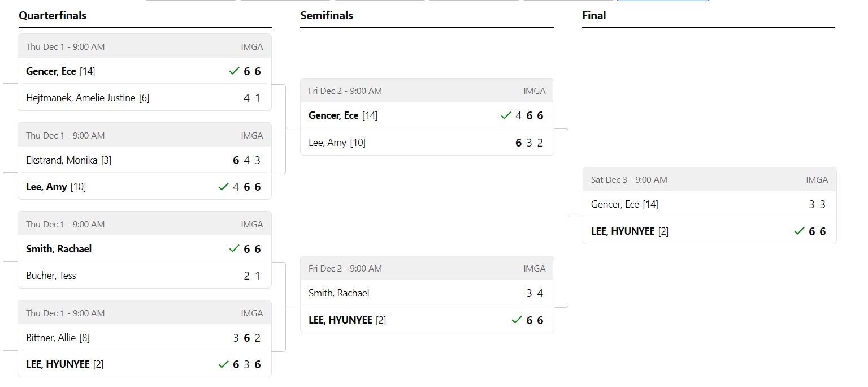Open Lee, Amy [10] in the semifinal match
The image size is (868, 387).
click(337, 143)
